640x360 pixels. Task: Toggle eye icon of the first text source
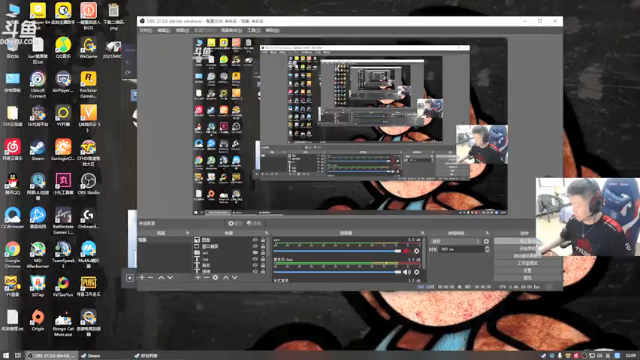[255, 259]
